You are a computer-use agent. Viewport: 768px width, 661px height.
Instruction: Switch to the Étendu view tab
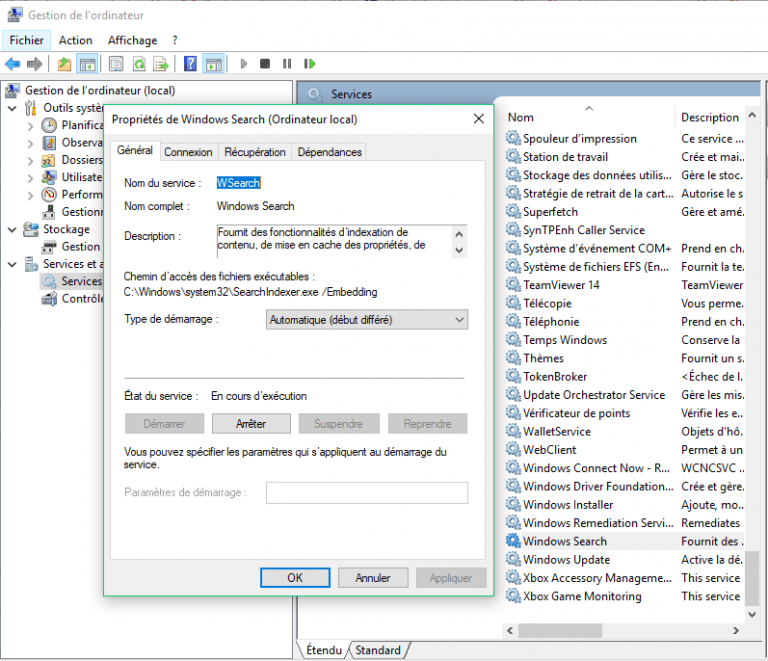[324, 650]
